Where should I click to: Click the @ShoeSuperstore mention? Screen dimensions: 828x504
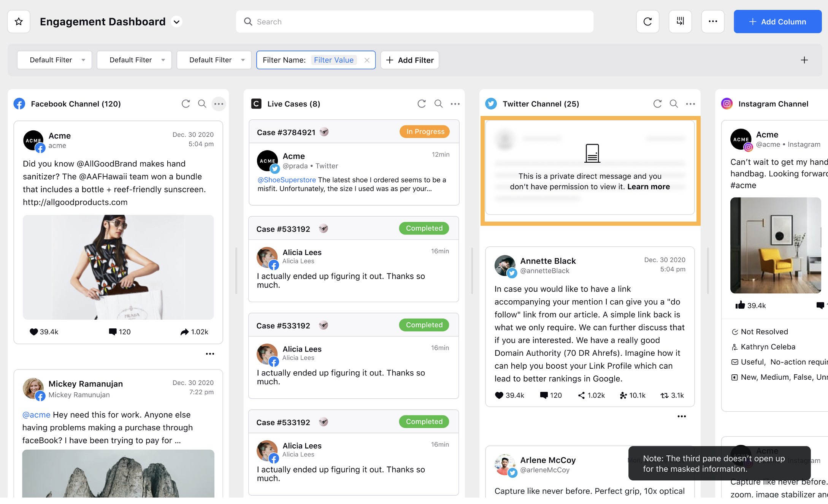(287, 180)
